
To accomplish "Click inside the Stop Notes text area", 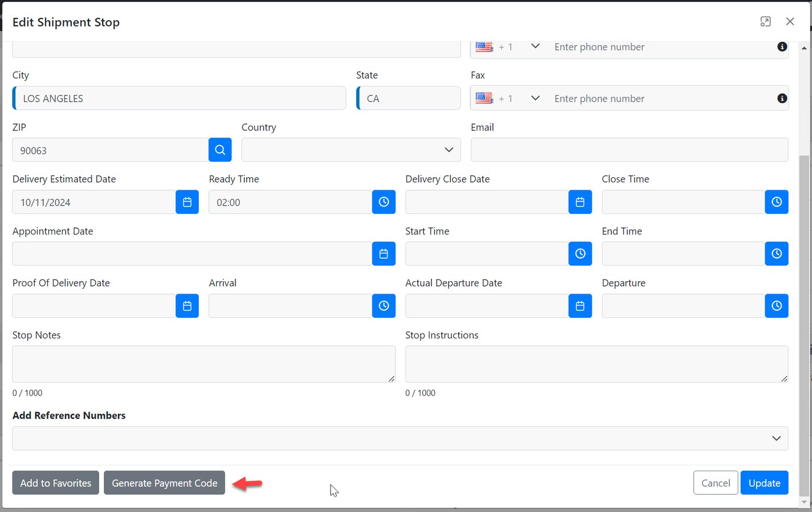I will pyautogui.click(x=204, y=364).
